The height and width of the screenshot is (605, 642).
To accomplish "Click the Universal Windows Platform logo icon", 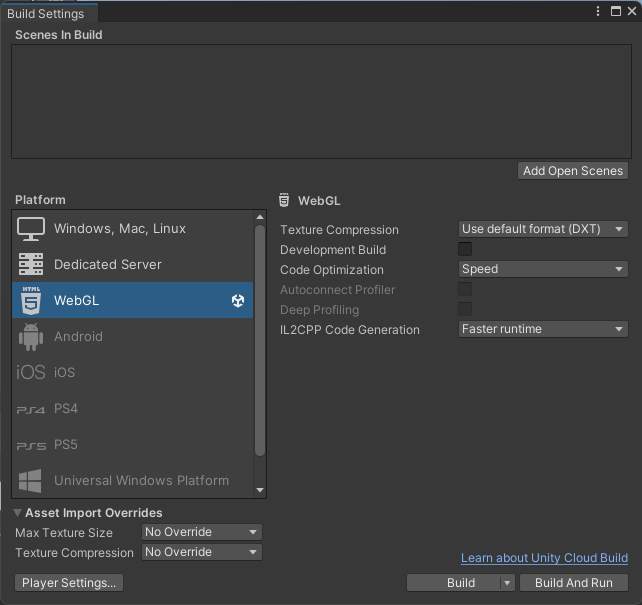I will 30,481.
